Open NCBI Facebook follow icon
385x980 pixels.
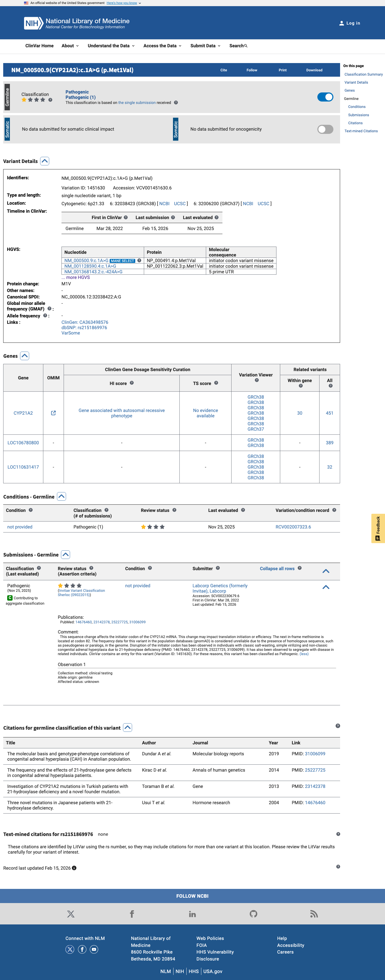[132, 914]
